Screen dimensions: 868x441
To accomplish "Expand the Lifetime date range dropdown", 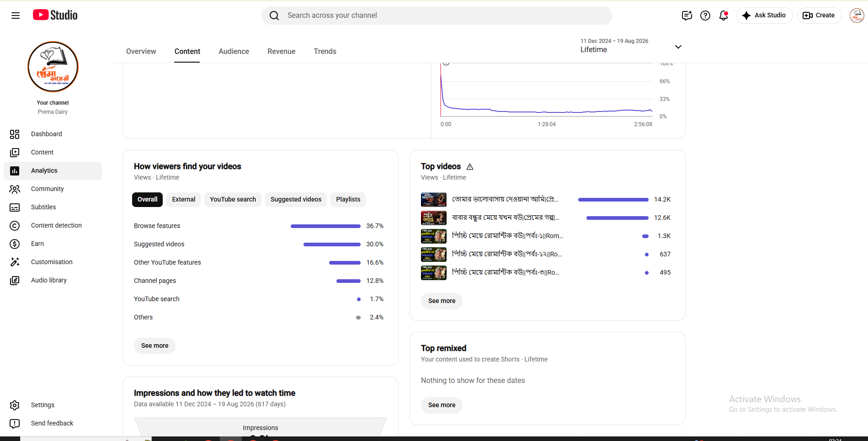I will [x=678, y=47].
